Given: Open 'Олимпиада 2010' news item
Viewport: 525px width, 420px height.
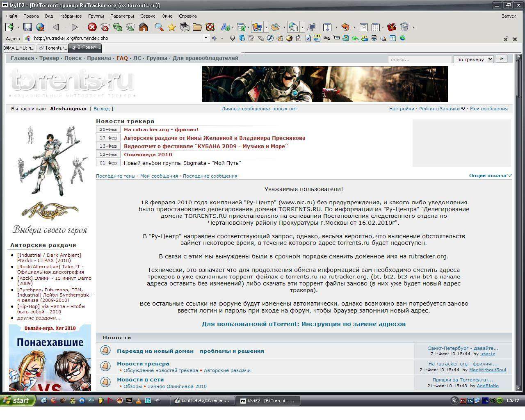Looking at the screenshot, I should 148,155.
